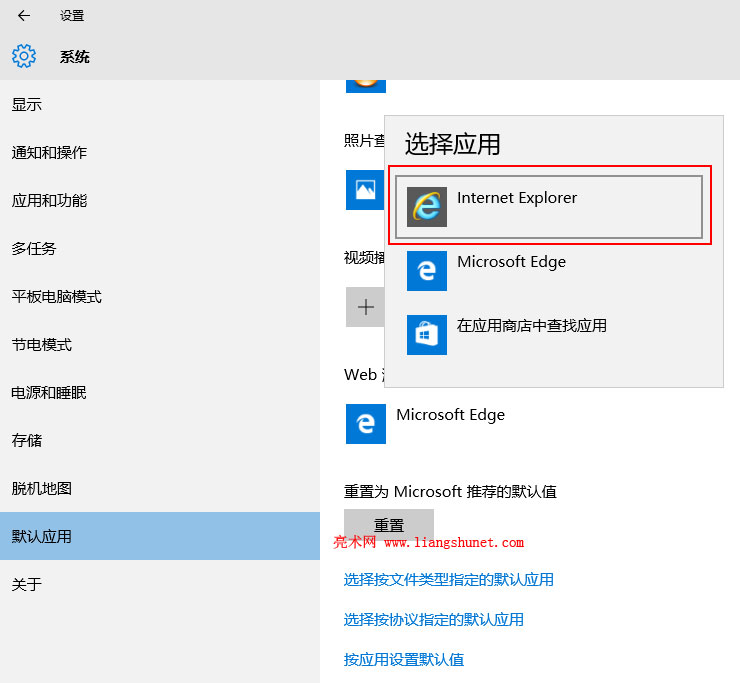Click the 设置 window title
Image resolution: width=740 pixels, height=683 pixels.
click(72, 16)
